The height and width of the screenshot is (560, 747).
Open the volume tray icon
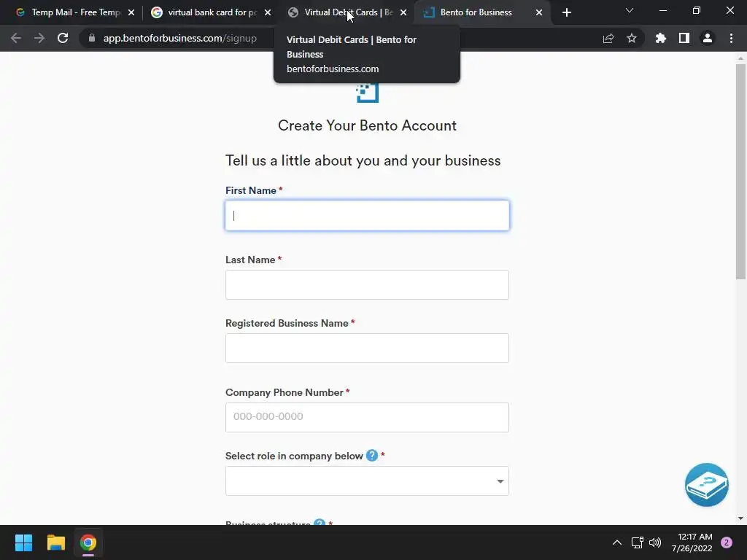pos(656,542)
